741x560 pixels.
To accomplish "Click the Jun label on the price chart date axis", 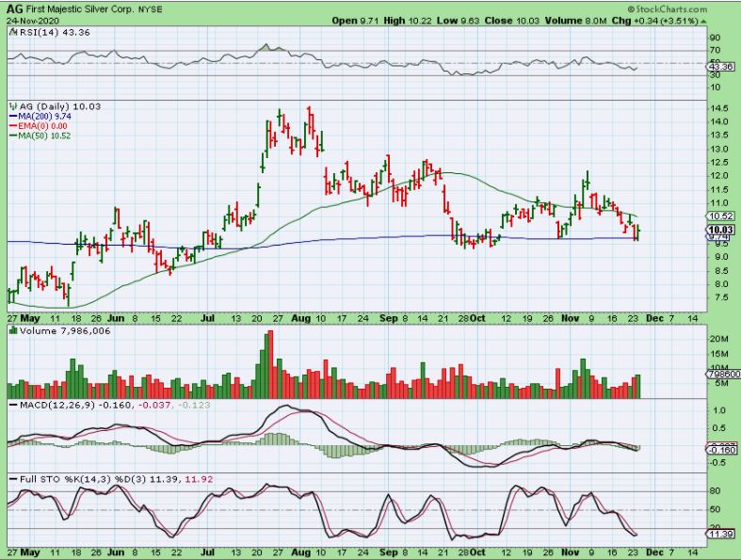I will click(x=116, y=318).
